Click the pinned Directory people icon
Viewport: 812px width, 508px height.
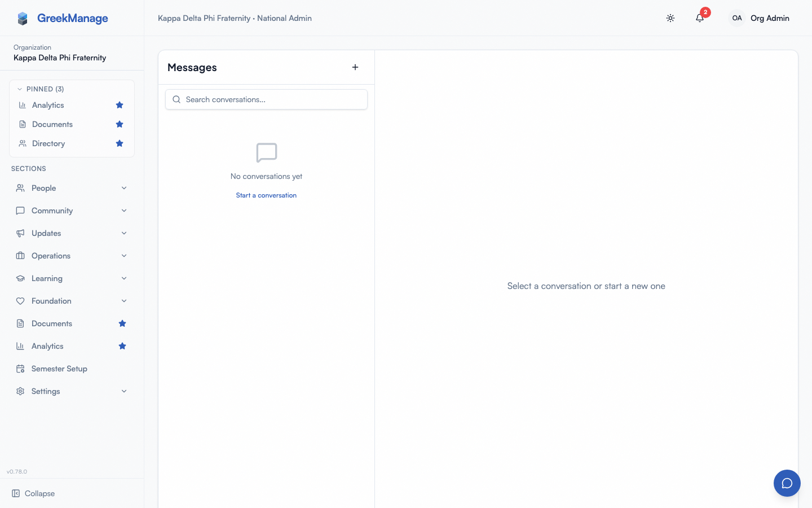(23, 143)
